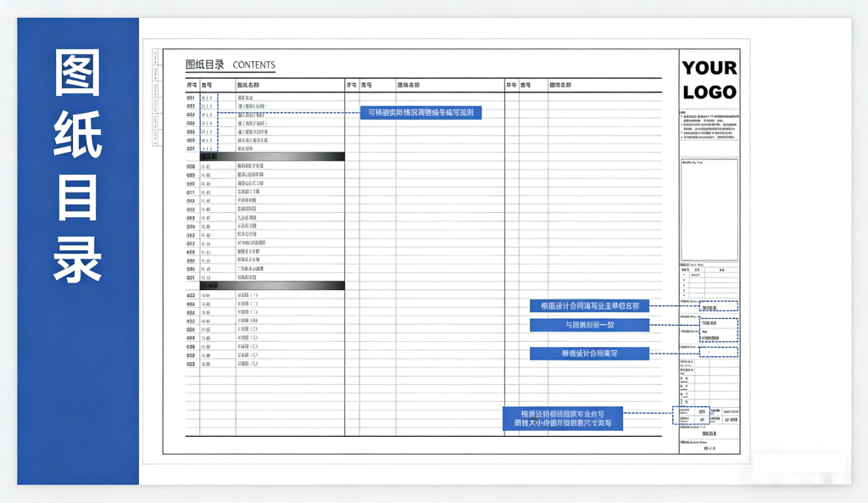Image resolution: width=868 pixels, height=503 pixels.
Task: Click the two-line blue callout at bottom
Action: pos(562,418)
